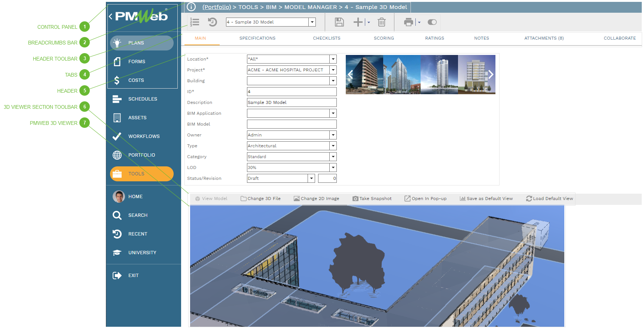Open the numbered list view icon
This screenshot has height=329, width=644.
(195, 22)
